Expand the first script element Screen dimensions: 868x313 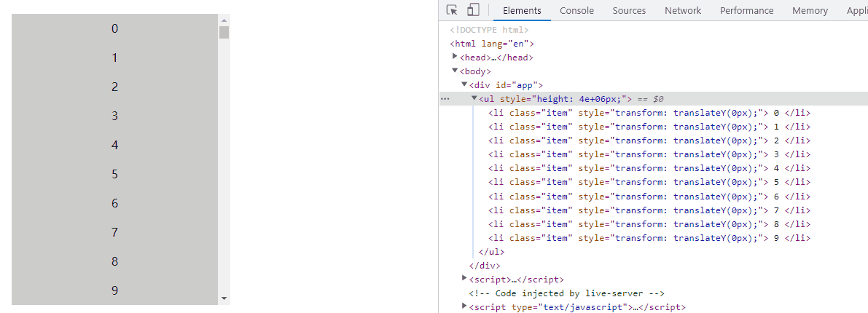click(464, 279)
